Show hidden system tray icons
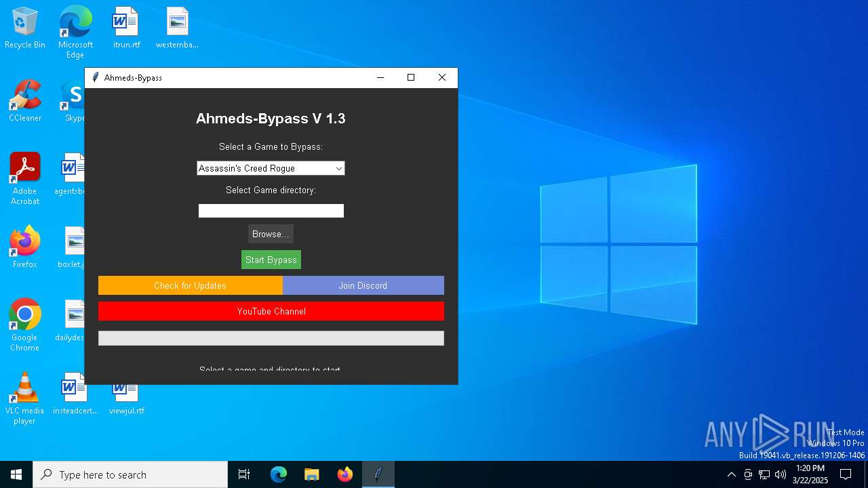 pyautogui.click(x=731, y=474)
